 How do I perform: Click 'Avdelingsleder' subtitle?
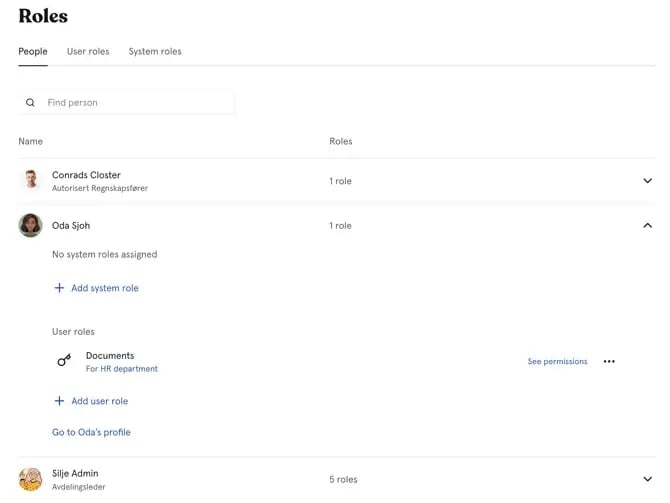pos(79,487)
